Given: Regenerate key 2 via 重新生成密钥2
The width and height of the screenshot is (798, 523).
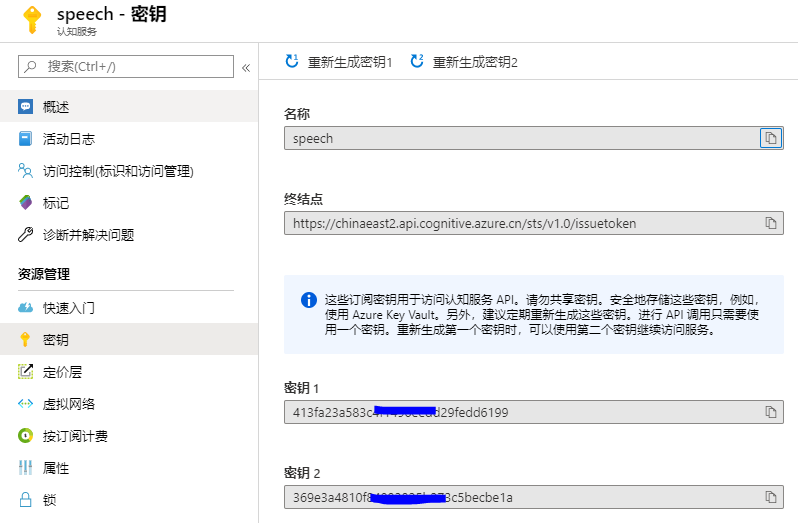Looking at the screenshot, I should point(464,62).
